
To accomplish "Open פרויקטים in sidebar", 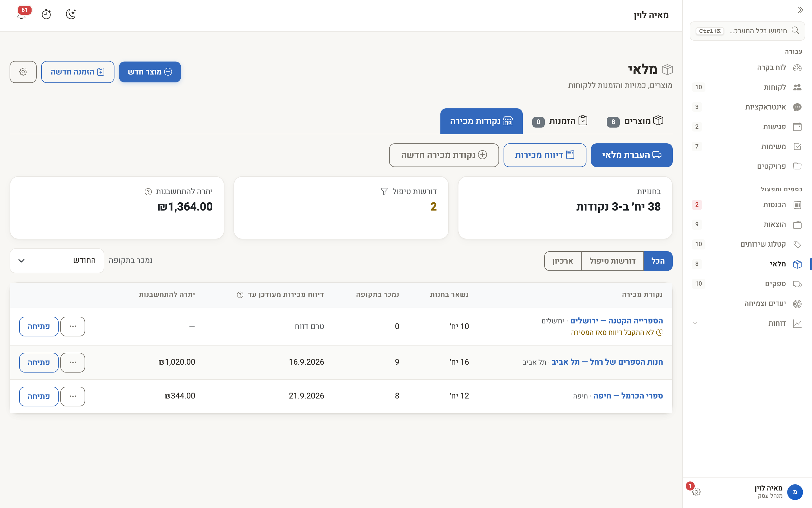I will click(747, 166).
